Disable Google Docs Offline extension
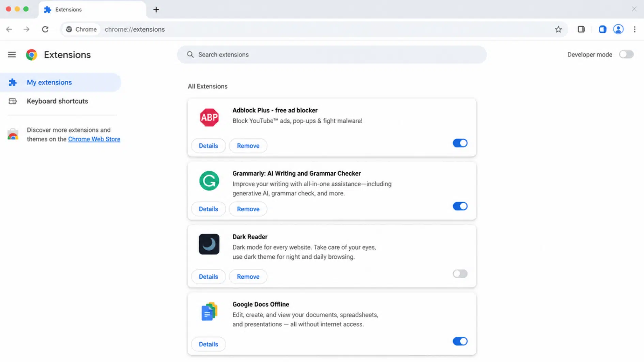This screenshot has width=644, height=362. coord(460,341)
